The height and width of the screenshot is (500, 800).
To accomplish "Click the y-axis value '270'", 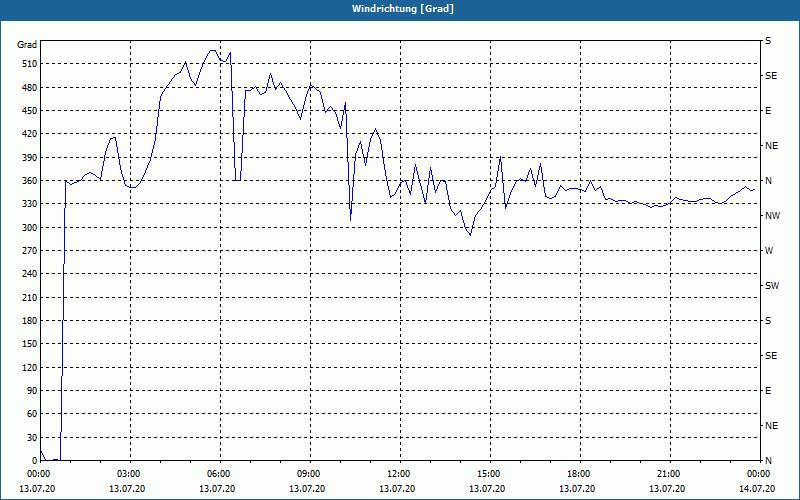I will (x=30, y=251).
